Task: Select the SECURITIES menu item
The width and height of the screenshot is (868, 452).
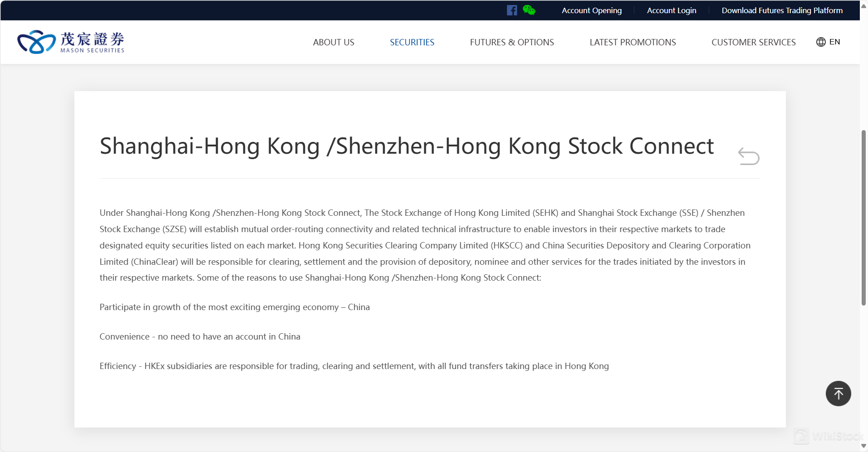Action: click(x=412, y=42)
